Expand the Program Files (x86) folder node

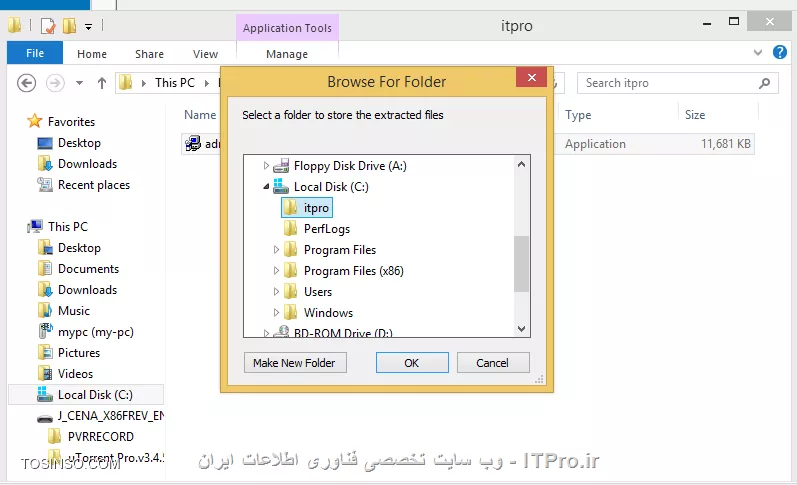pyautogui.click(x=276, y=270)
